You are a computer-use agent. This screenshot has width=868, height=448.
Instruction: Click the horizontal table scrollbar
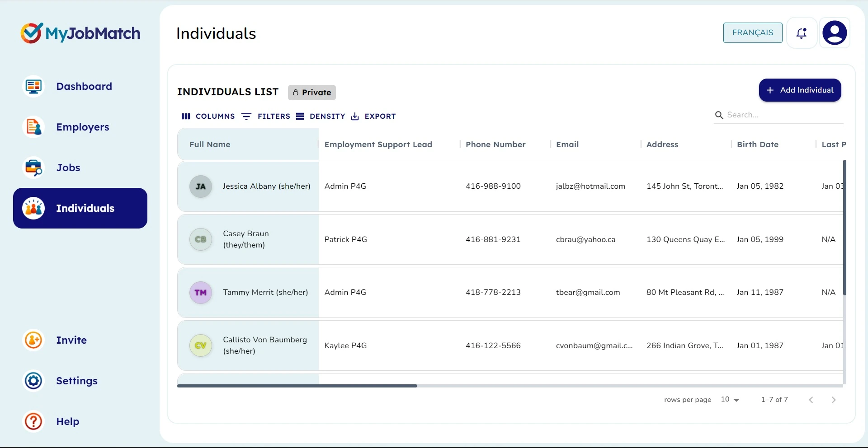click(297, 386)
